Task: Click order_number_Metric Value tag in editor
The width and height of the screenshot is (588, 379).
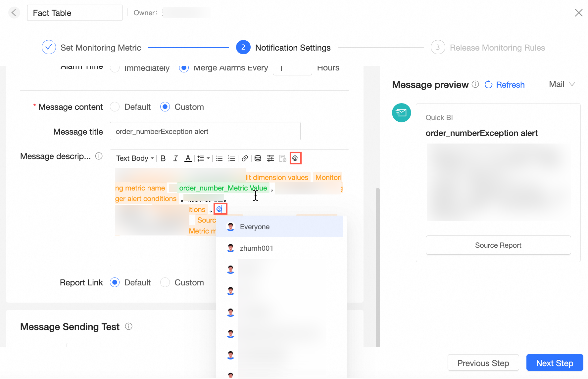Action: pyautogui.click(x=223, y=188)
